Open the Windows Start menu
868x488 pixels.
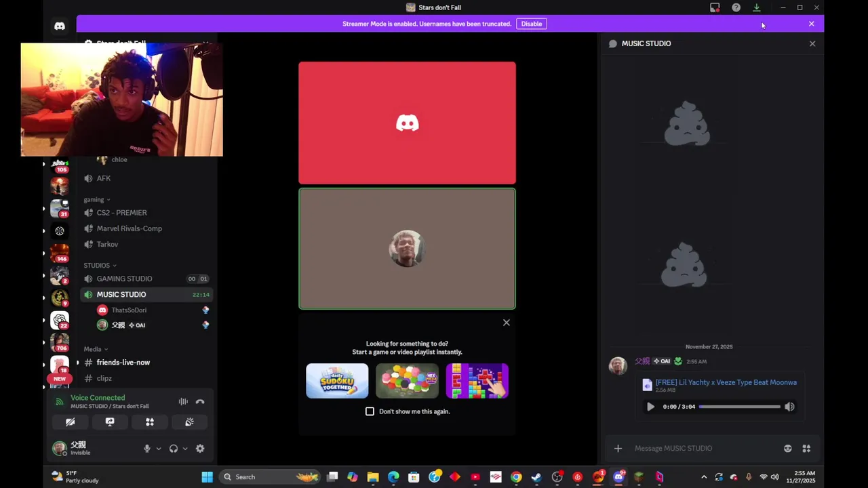pos(207,477)
